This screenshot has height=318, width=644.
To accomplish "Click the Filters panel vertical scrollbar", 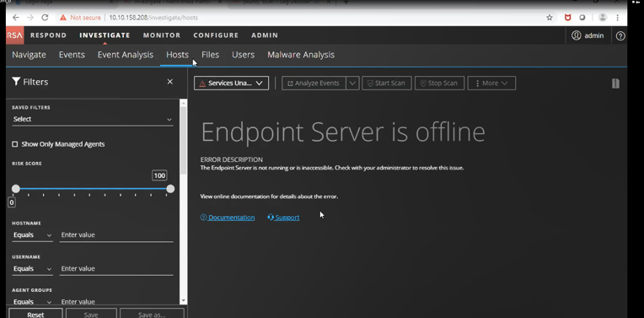I will 183,140.
